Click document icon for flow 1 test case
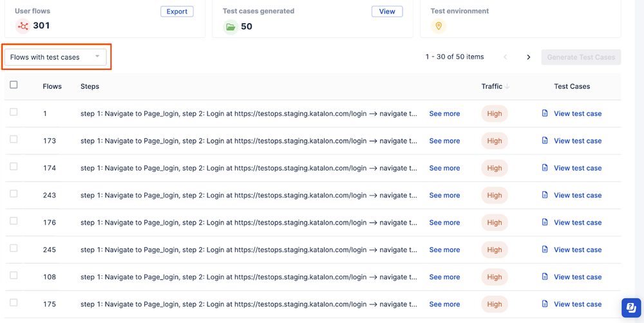The width and height of the screenshot is (644, 323). pyautogui.click(x=545, y=113)
